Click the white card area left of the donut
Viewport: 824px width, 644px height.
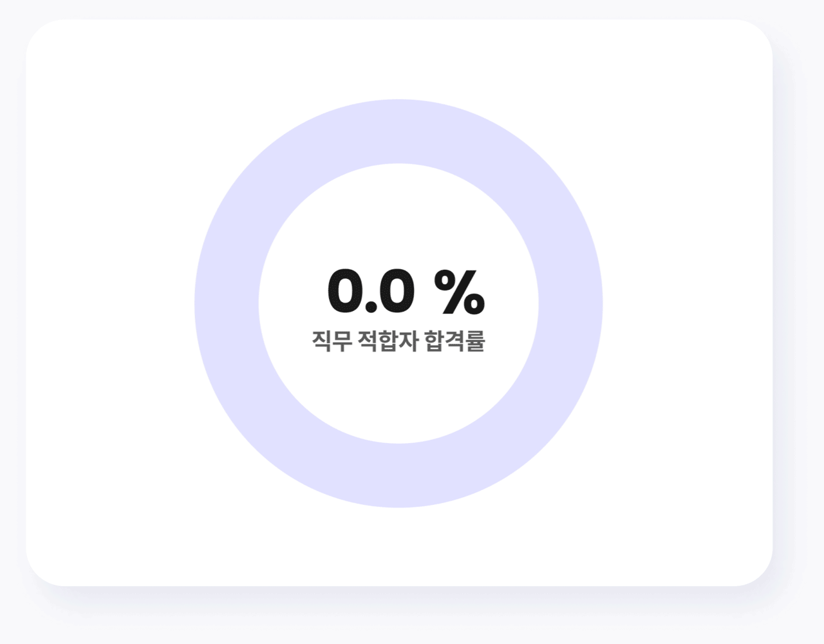click(109, 303)
